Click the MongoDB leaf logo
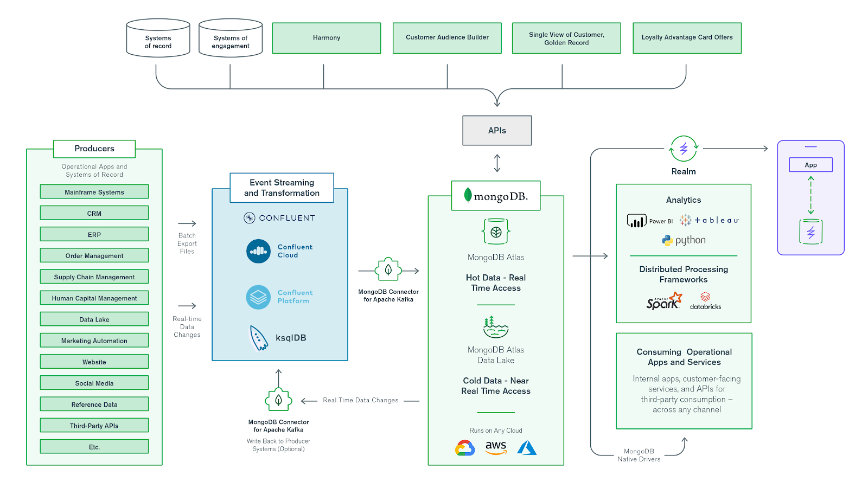Screen dimensions: 868x488 tap(468, 195)
